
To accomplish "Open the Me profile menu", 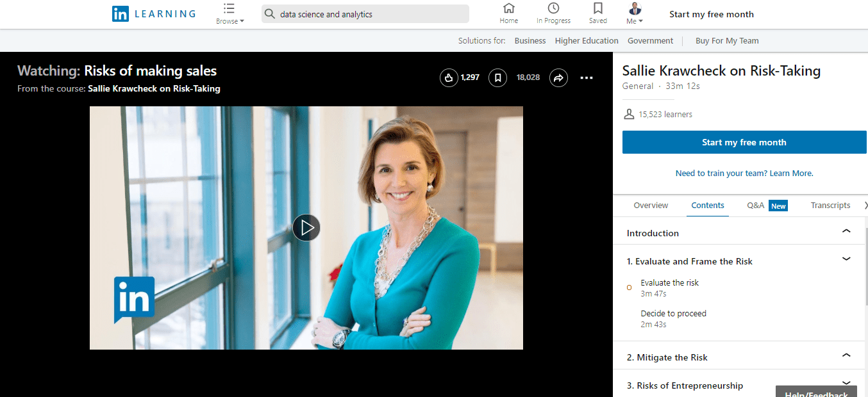I will (634, 13).
